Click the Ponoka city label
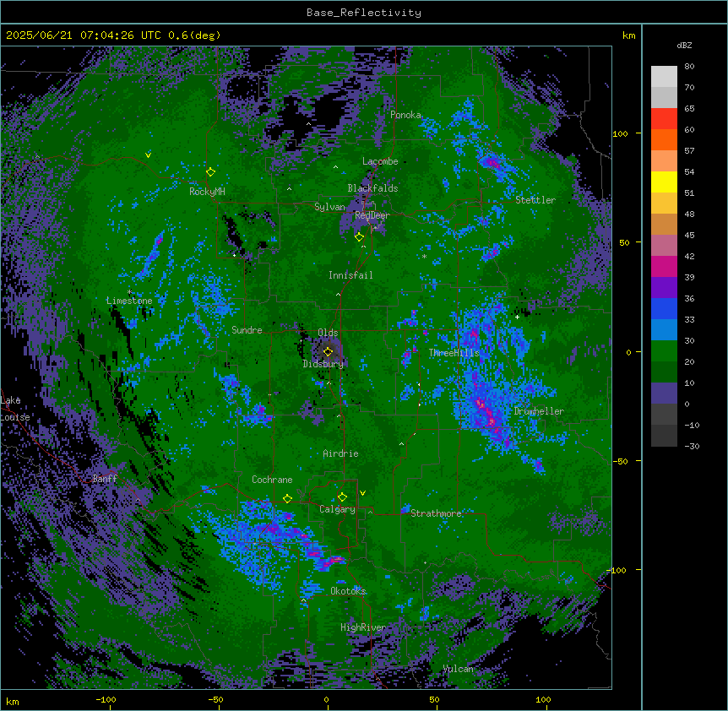The width and height of the screenshot is (728, 711). (405, 115)
